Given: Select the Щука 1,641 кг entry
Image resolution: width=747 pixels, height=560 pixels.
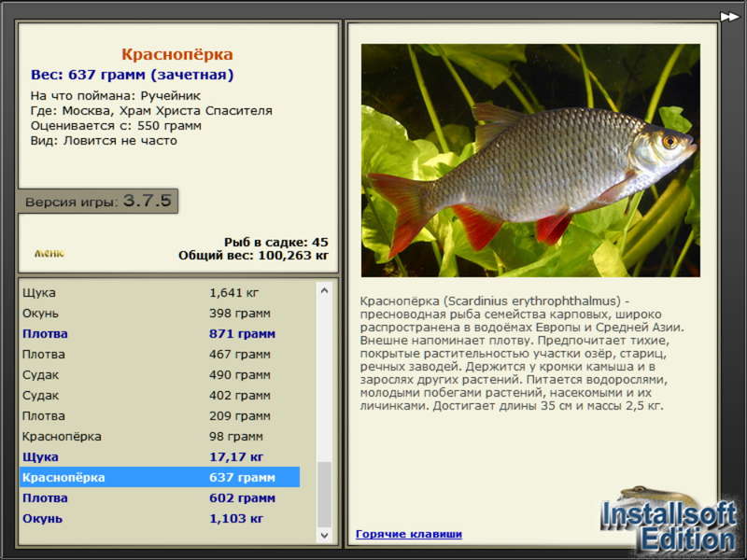Looking at the screenshot, I should click(160, 293).
